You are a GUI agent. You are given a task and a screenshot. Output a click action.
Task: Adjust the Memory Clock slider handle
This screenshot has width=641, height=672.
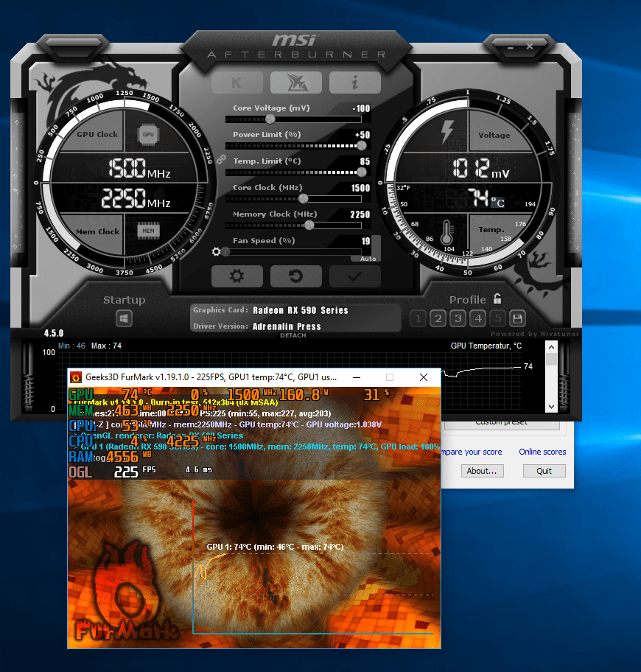(309, 225)
